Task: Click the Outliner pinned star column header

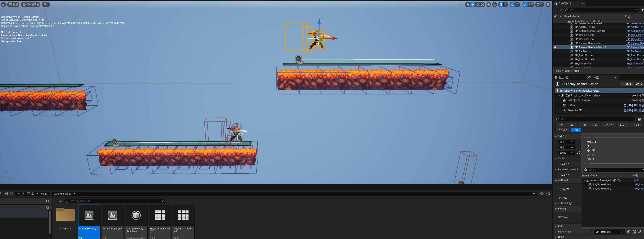Action: [x=561, y=16]
